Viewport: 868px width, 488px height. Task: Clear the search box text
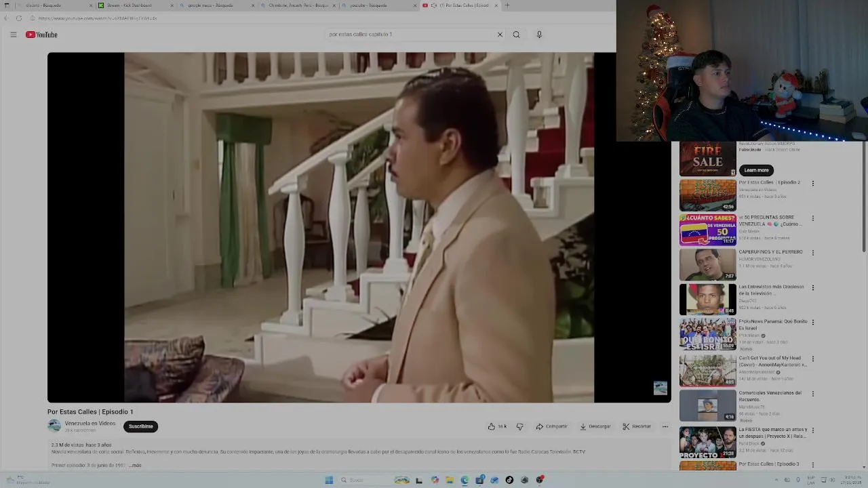pos(500,35)
